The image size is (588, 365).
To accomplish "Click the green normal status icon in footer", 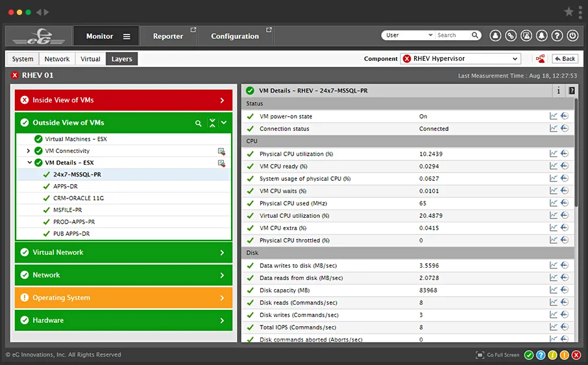I will (x=529, y=355).
